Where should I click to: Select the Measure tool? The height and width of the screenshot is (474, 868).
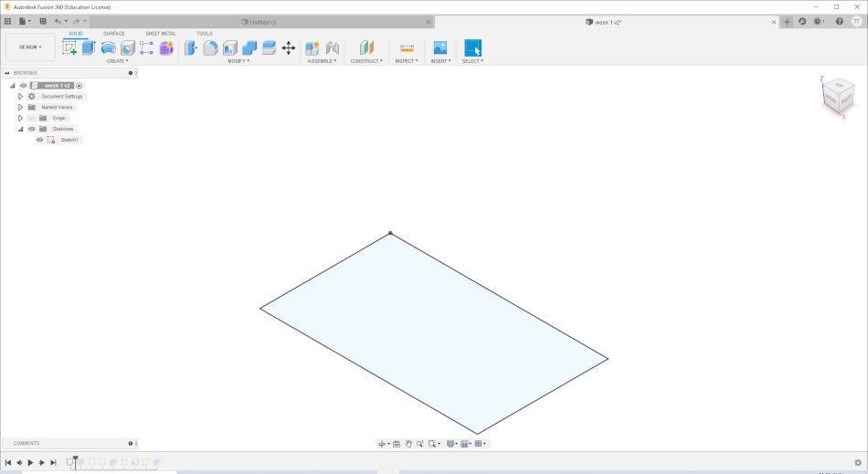click(407, 48)
